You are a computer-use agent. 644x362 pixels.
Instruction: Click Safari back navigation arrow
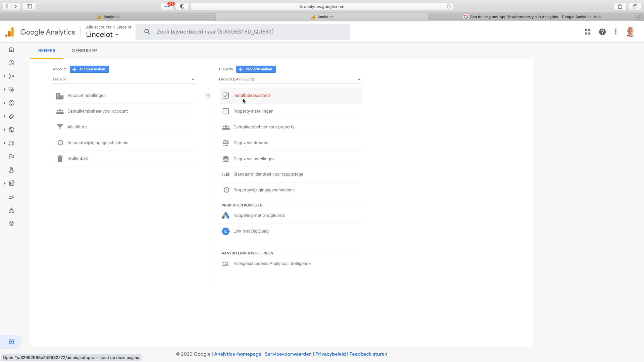[7, 6]
